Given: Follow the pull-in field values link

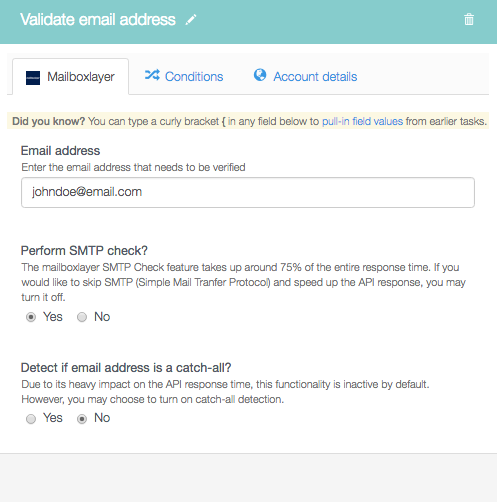Looking at the screenshot, I should coord(362,121).
